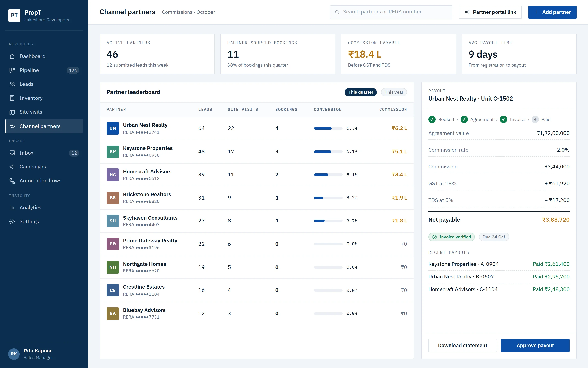The width and height of the screenshot is (588, 368).
Task: Click the Agreement step checkmark
Action: [464, 119]
